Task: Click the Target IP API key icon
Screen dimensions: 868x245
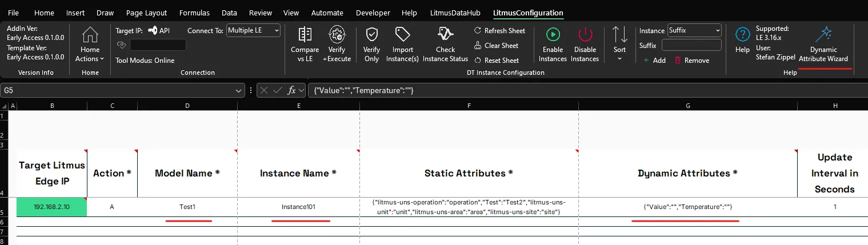Action: click(x=153, y=30)
